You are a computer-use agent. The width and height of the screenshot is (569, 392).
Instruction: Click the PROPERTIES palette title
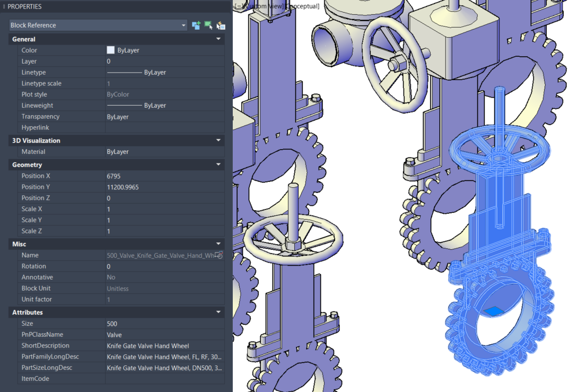(24, 6)
